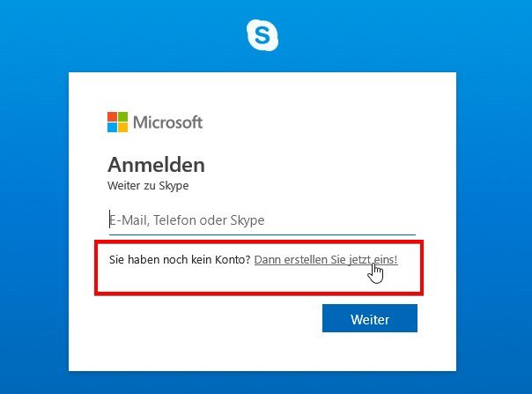Click the red highlight box border
Image resolution: width=532 pixels, height=394 pixels.
pyautogui.click(x=259, y=242)
